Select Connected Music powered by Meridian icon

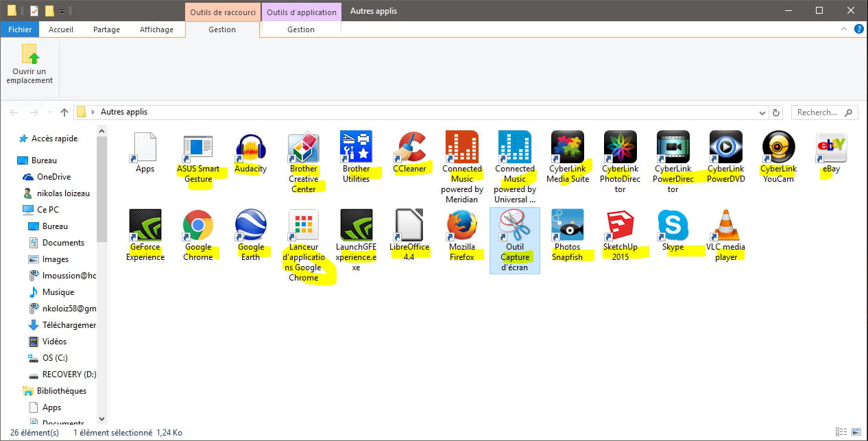tap(461, 147)
